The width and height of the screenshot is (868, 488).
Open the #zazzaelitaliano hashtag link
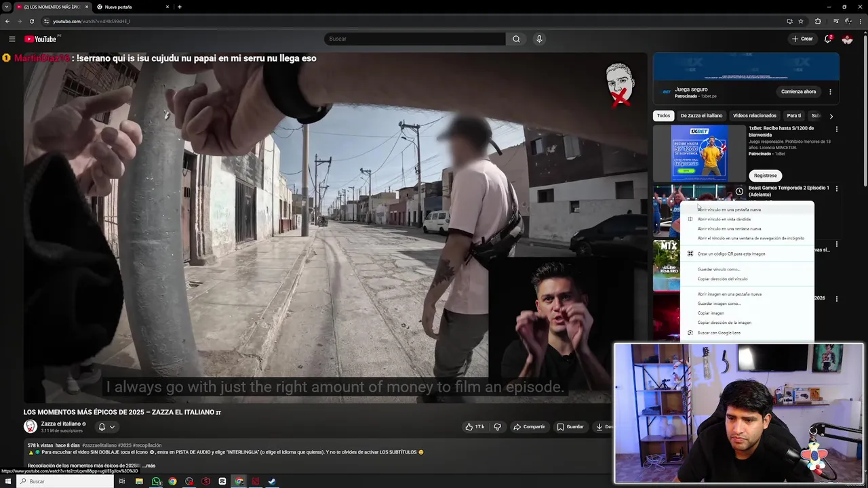(x=99, y=445)
